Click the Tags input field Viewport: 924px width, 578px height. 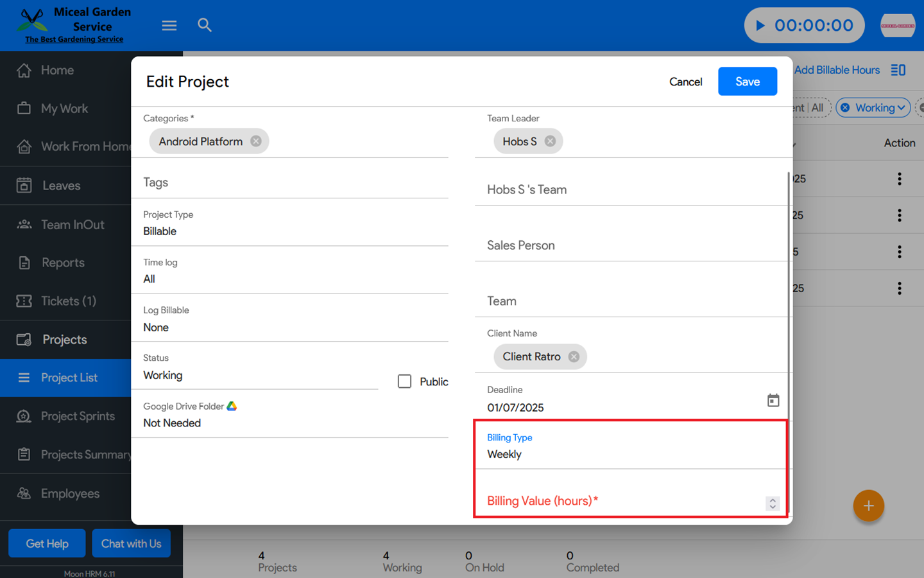[x=289, y=182]
